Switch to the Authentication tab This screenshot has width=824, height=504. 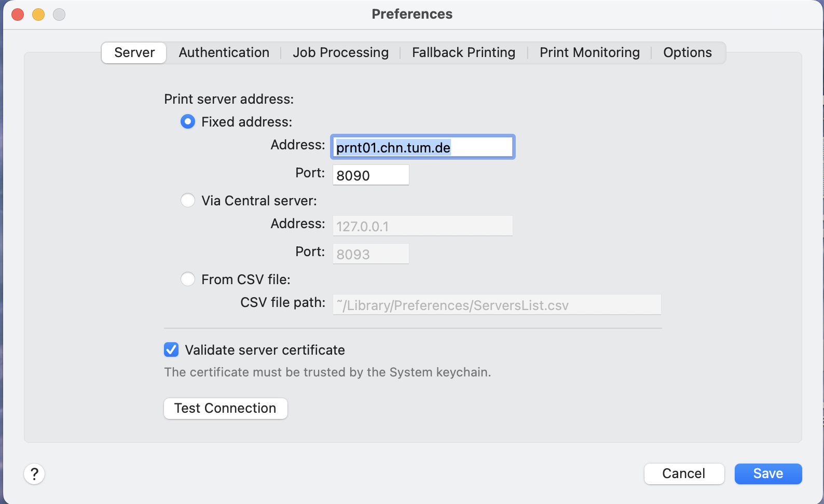224,53
